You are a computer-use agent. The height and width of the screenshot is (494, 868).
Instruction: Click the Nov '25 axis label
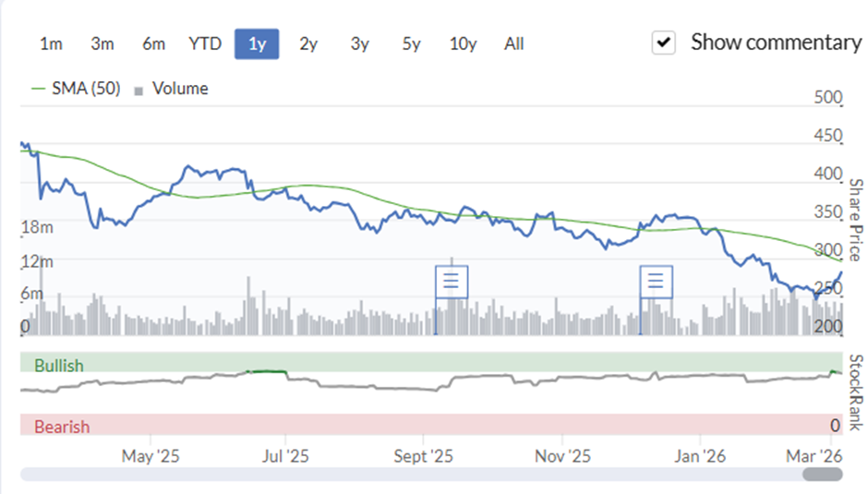(x=562, y=456)
